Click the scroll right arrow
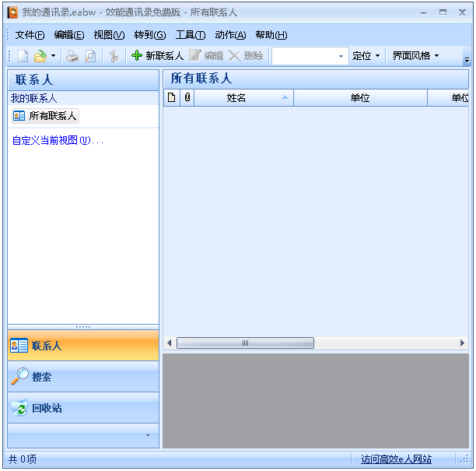Screen dimensions: 476x471 pyautogui.click(x=462, y=343)
